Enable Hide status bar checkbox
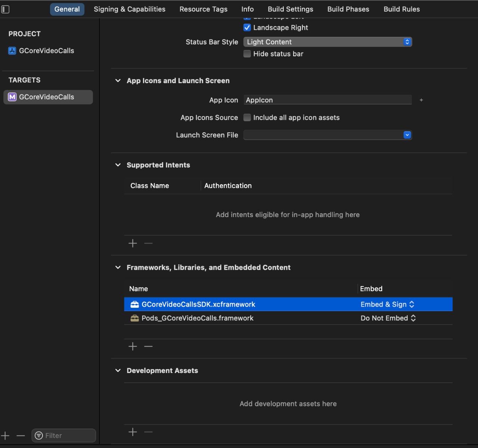 point(247,54)
